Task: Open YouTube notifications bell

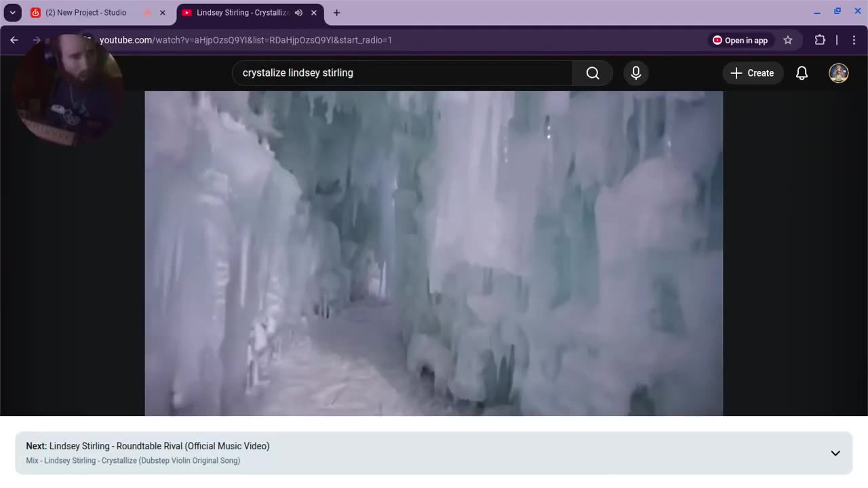Action: 802,73
